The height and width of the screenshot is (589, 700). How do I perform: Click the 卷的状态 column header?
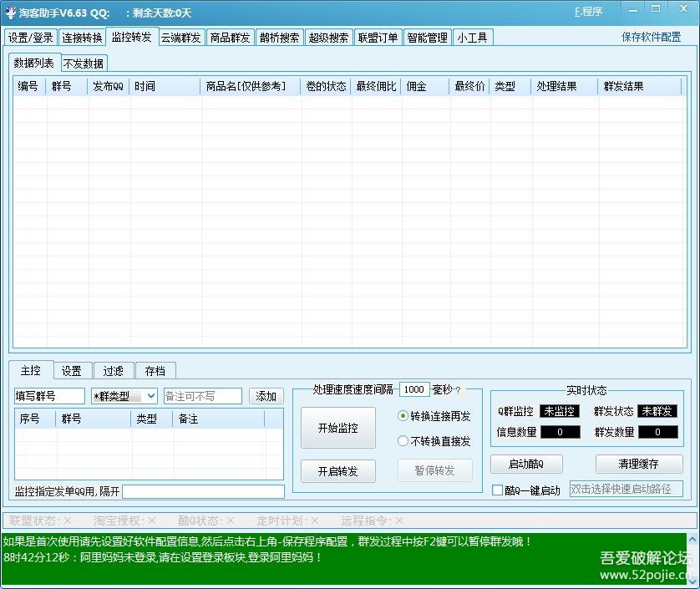326,86
